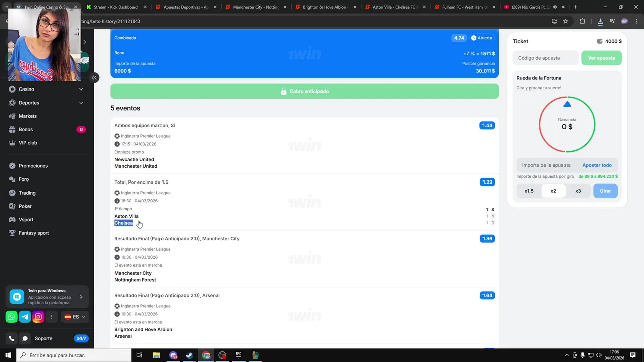Click Nottingham Forest team name
644x362 pixels.
(x=135, y=280)
